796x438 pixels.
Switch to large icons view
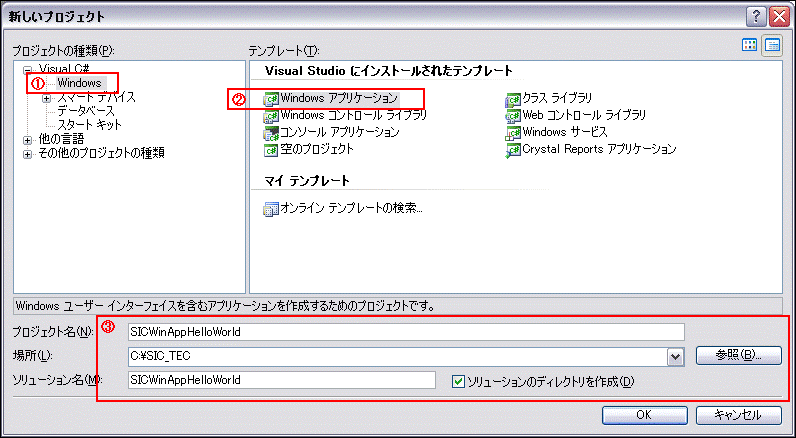coord(749,45)
